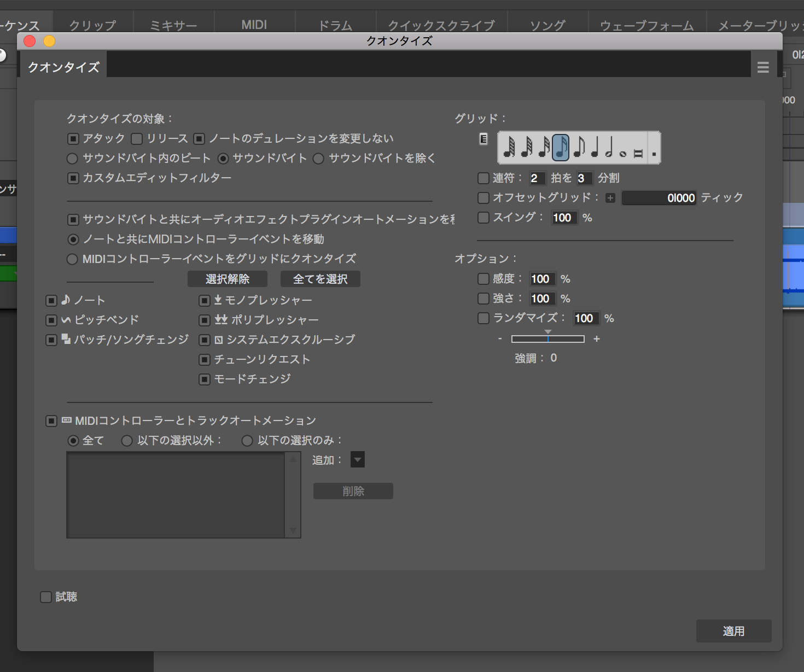Select the quarter note grid value
This screenshot has width=804, height=672.
coord(595,148)
